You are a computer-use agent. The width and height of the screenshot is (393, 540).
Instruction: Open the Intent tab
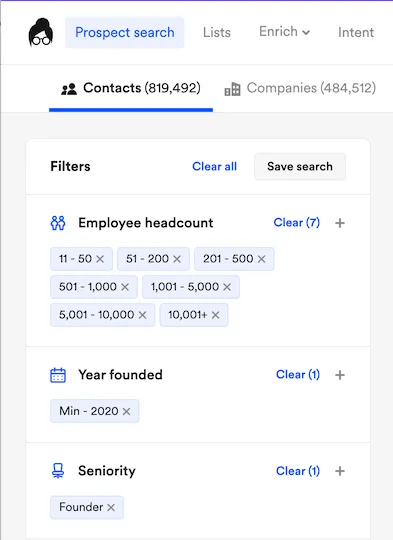click(356, 32)
